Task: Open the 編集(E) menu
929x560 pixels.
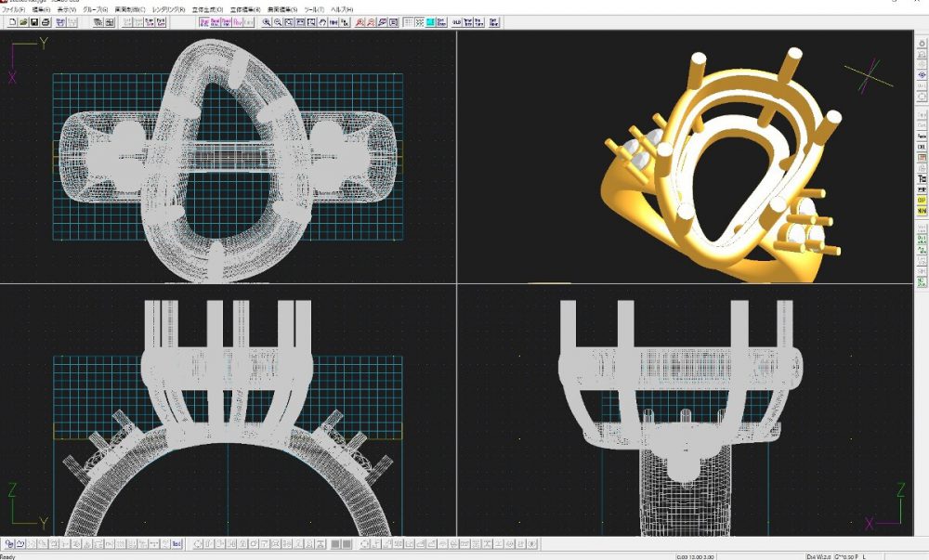Action: tap(40, 9)
